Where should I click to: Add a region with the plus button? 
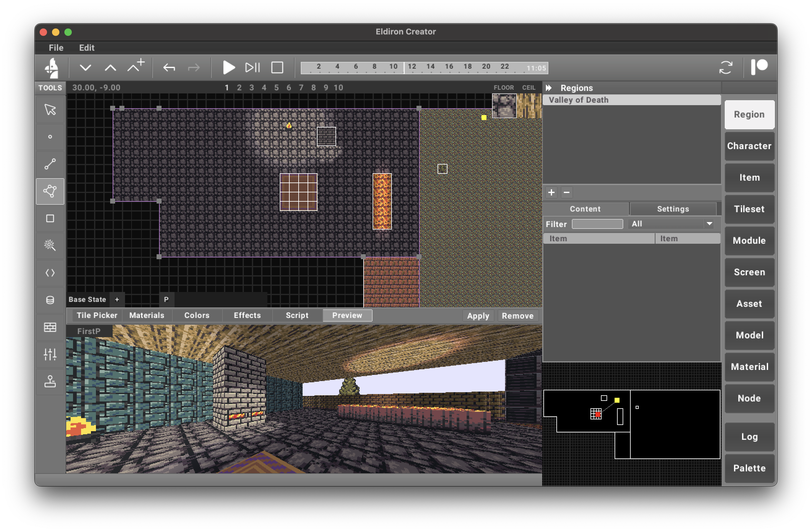[x=551, y=193]
